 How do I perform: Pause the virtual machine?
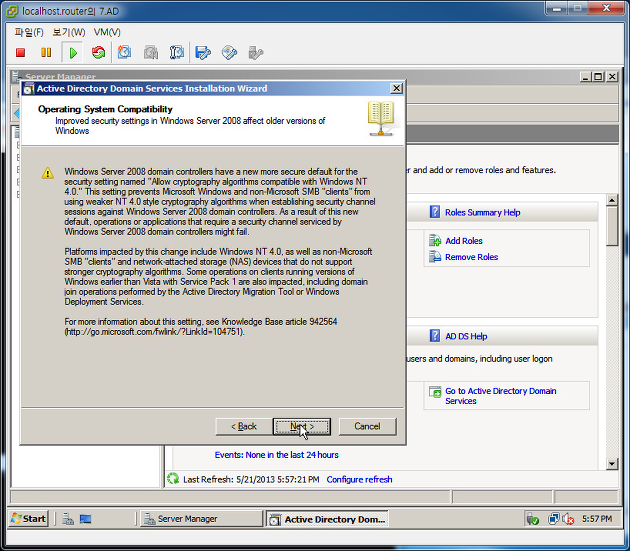[x=46, y=53]
